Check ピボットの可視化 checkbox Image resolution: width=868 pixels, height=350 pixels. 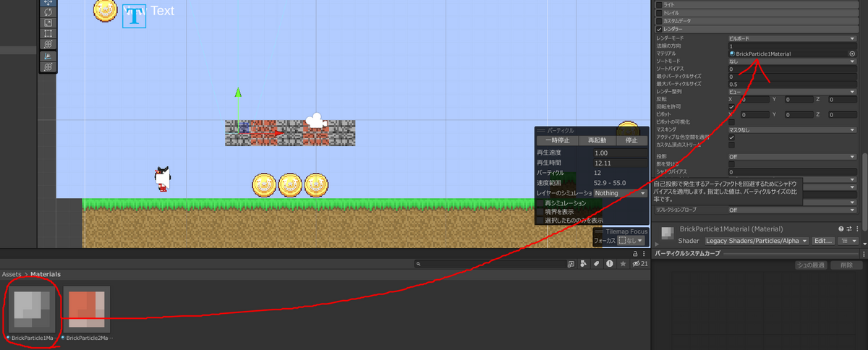(732, 122)
